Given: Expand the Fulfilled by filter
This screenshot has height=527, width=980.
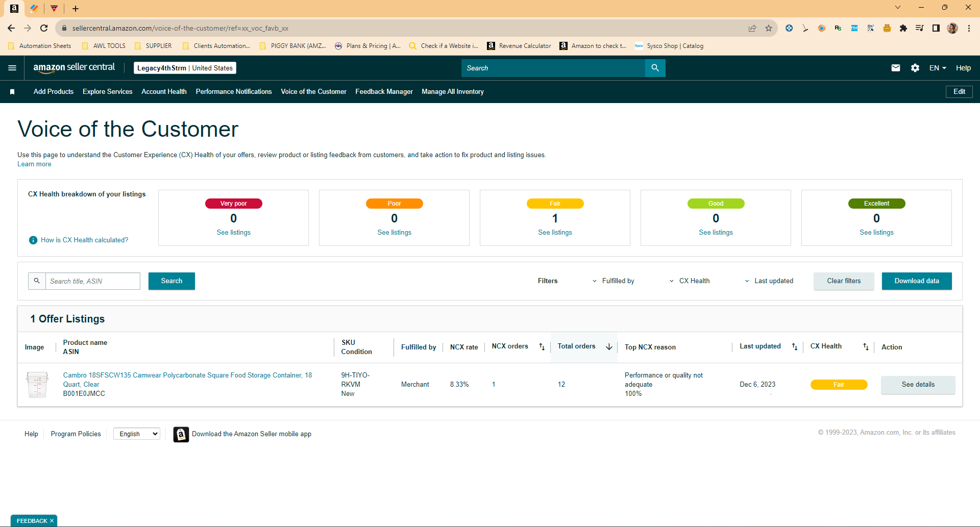Looking at the screenshot, I should 613,281.
